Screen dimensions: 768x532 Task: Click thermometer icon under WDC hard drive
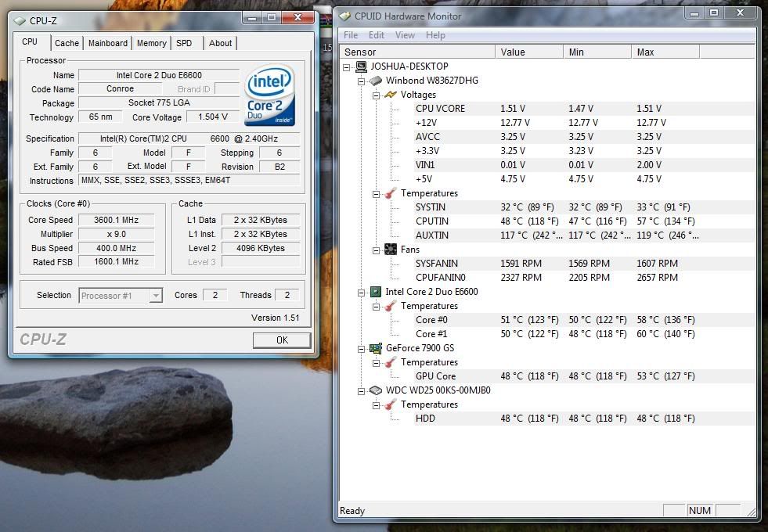click(x=391, y=404)
